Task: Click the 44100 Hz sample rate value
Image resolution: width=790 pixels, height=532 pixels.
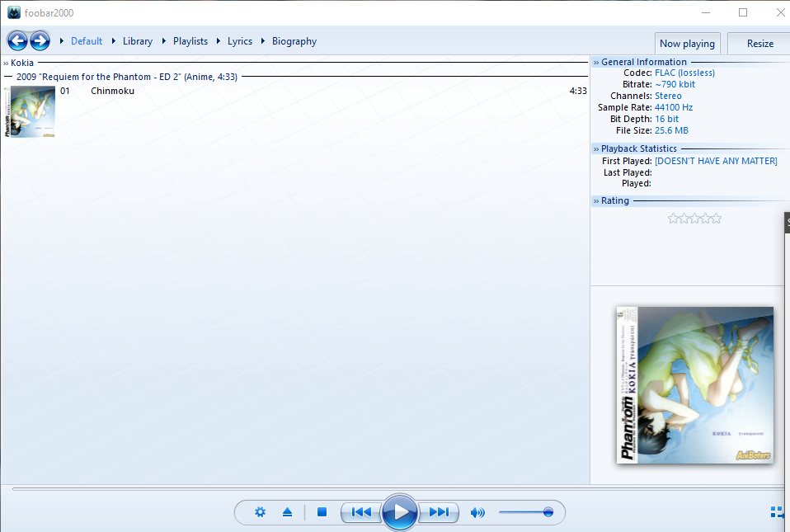Action: point(674,108)
